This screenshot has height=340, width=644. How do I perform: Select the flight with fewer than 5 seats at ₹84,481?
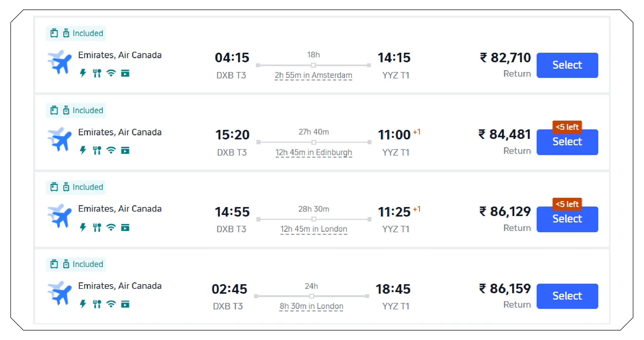567,142
